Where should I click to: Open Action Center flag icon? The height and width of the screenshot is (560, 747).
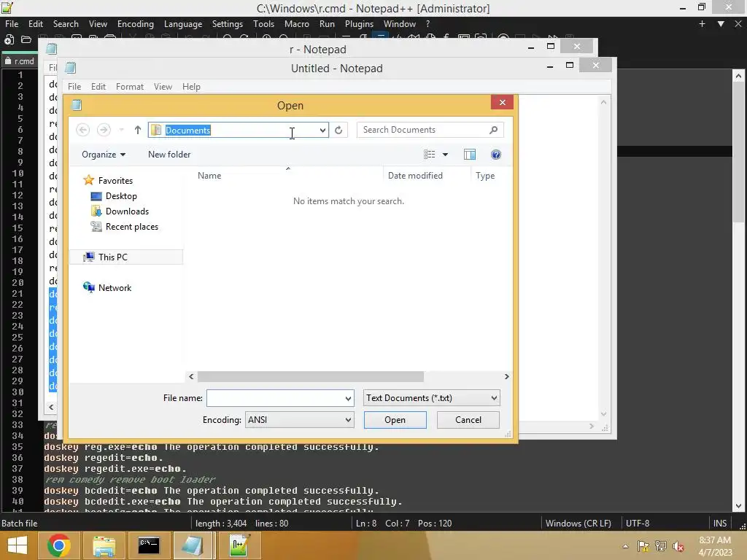pyautogui.click(x=643, y=546)
